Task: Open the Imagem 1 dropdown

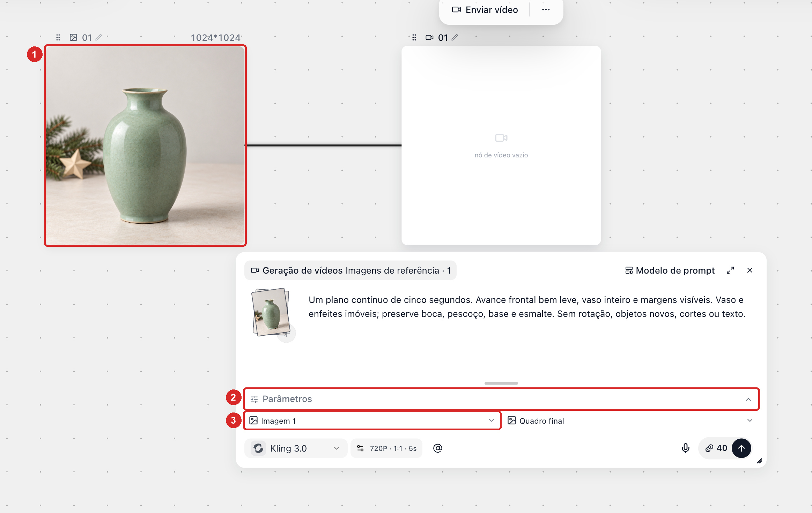Action: 372,421
